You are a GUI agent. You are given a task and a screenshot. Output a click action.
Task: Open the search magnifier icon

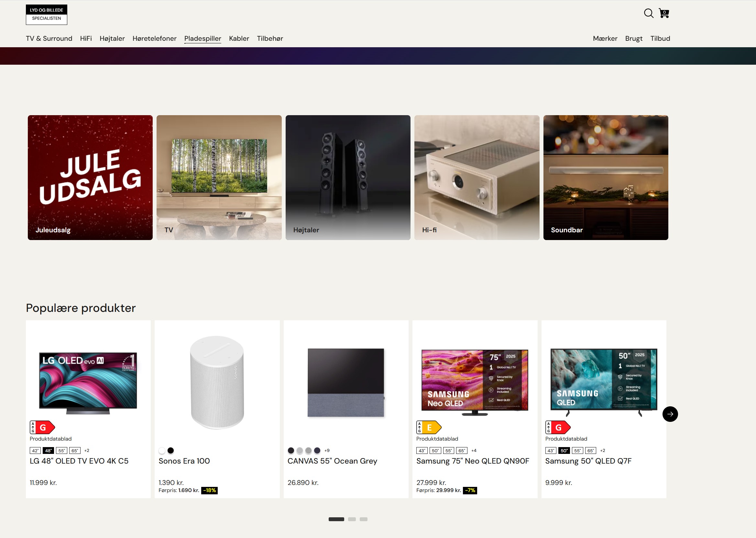(x=648, y=13)
